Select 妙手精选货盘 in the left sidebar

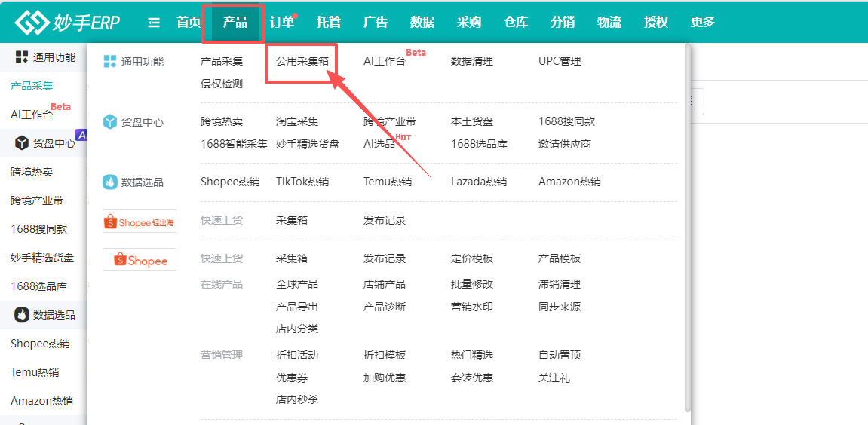[x=43, y=258]
